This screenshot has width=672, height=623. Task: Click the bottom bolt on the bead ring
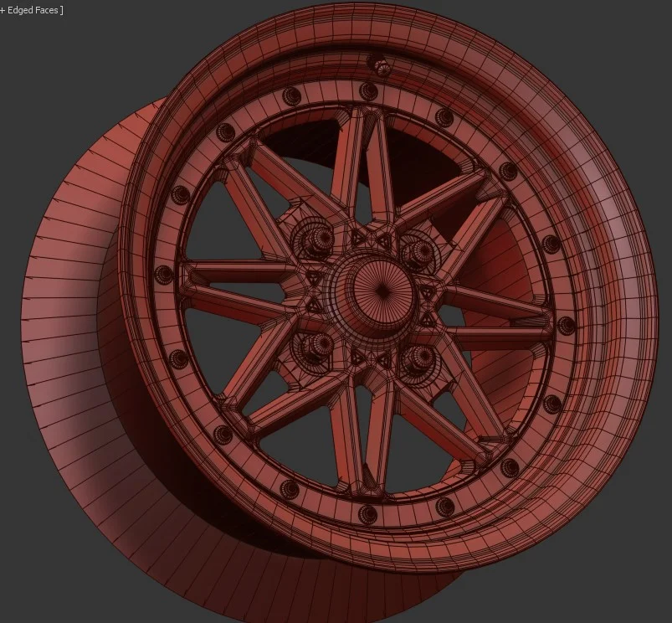tap(368, 512)
